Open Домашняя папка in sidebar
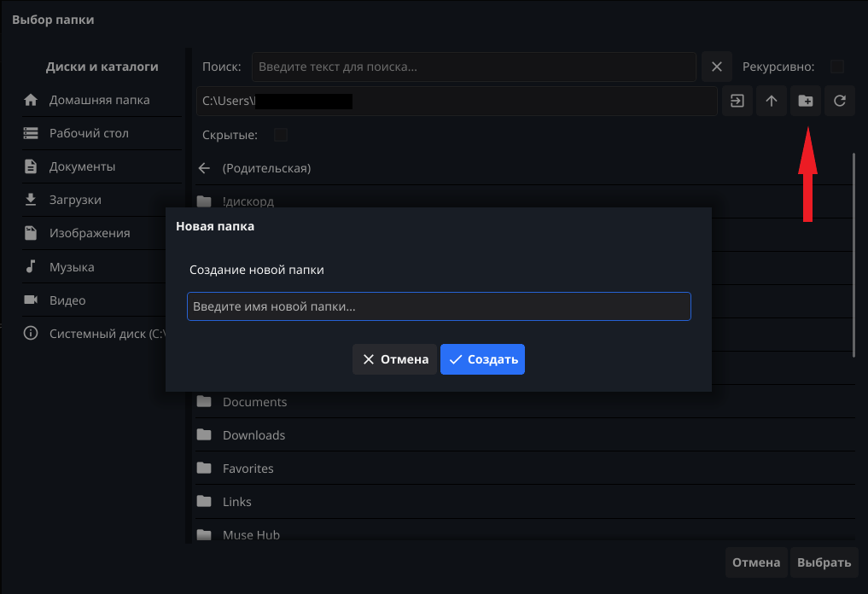The width and height of the screenshot is (868, 594). coord(99,100)
